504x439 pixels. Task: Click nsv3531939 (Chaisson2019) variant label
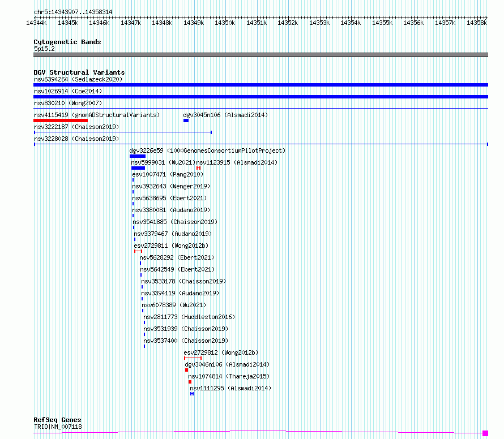click(x=186, y=329)
